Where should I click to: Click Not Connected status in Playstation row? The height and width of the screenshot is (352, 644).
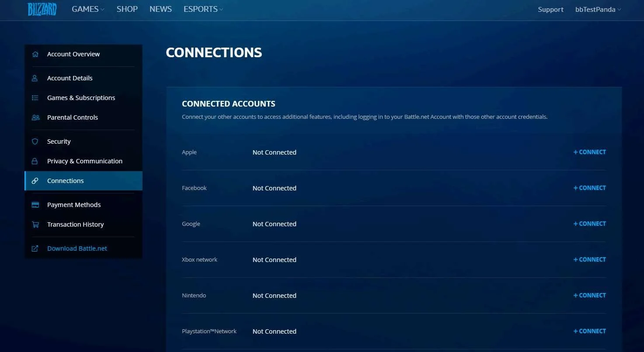click(x=274, y=331)
